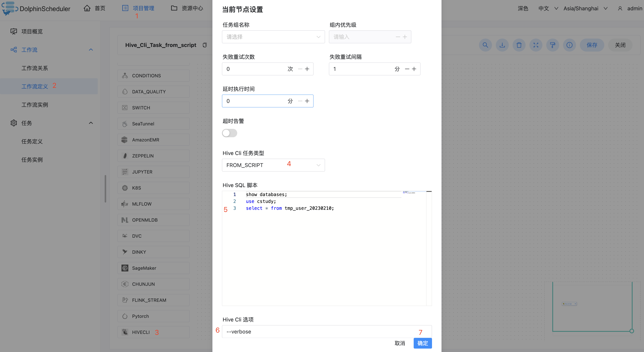The width and height of the screenshot is (644, 352).
Task: Click the CONDITIONS task type icon
Action: [x=125, y=75]
